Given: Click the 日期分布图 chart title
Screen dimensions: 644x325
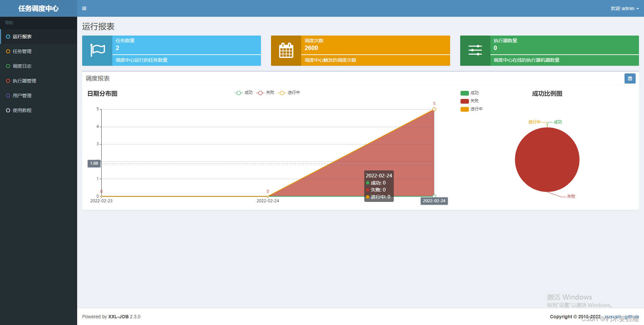Looking at the screenshot, I should (x=102, y=94).
